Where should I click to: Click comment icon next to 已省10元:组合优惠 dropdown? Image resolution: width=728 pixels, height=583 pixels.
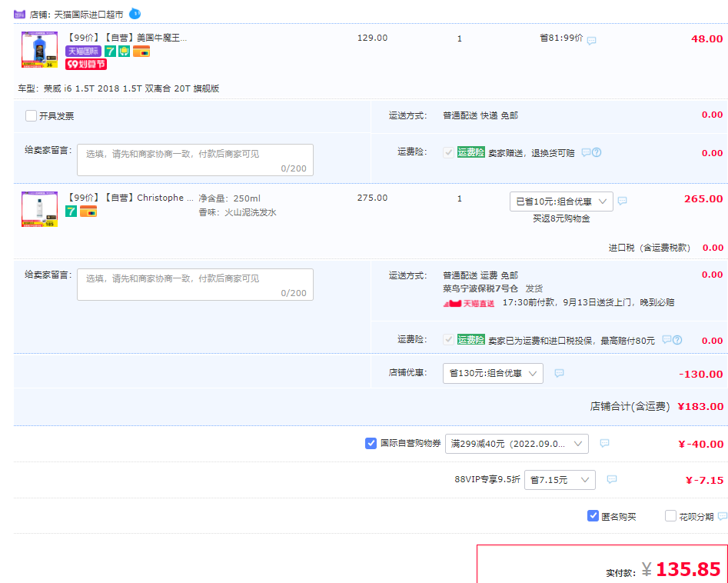[623, 201]
